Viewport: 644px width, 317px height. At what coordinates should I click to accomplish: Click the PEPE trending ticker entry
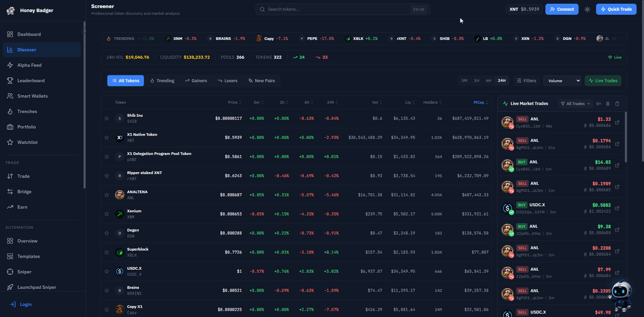pyautogui.click(x=317, y=39)
